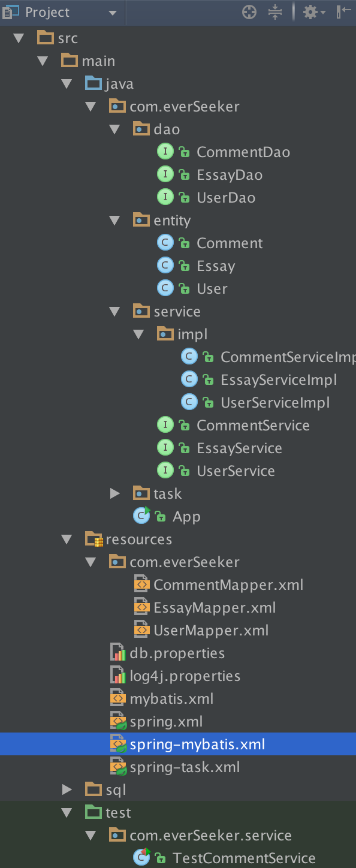Collapse the dao package
Viewport: 356px width, 868px height.
tap(114, 129)
